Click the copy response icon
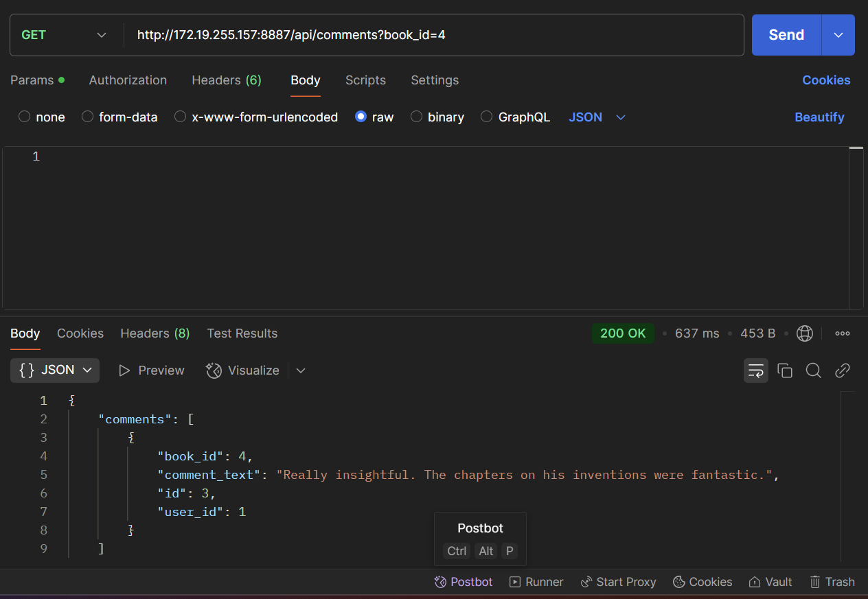 [785, 371]
